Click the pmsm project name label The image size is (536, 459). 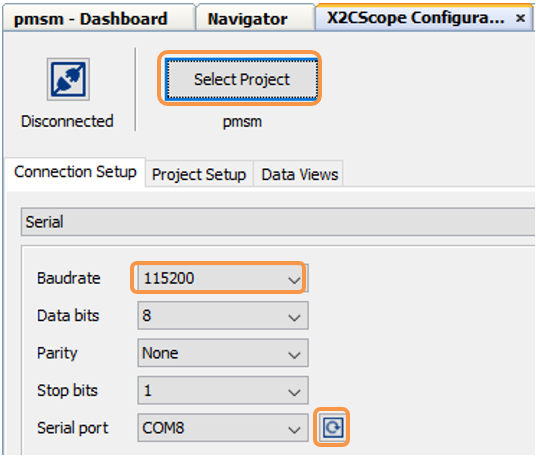pos(242,122)
